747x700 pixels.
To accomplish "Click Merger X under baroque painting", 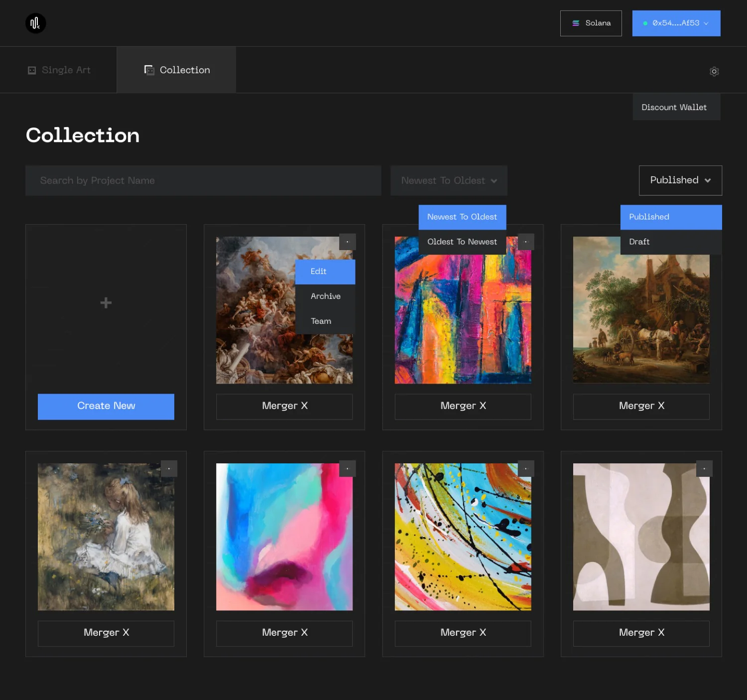I will (x=284, y=407).
